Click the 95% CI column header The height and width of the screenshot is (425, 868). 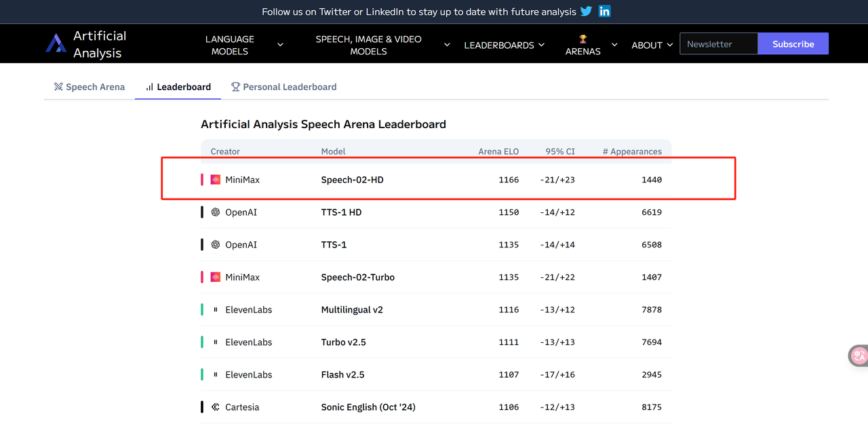560,152
